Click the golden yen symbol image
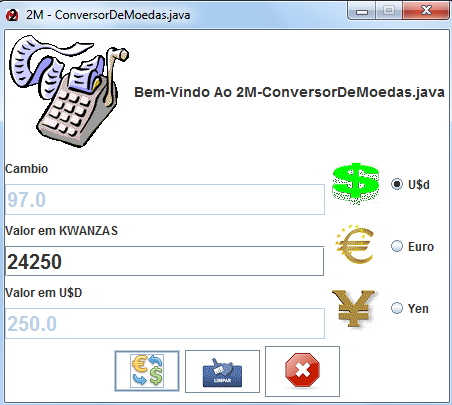 (x=354, y=308)
